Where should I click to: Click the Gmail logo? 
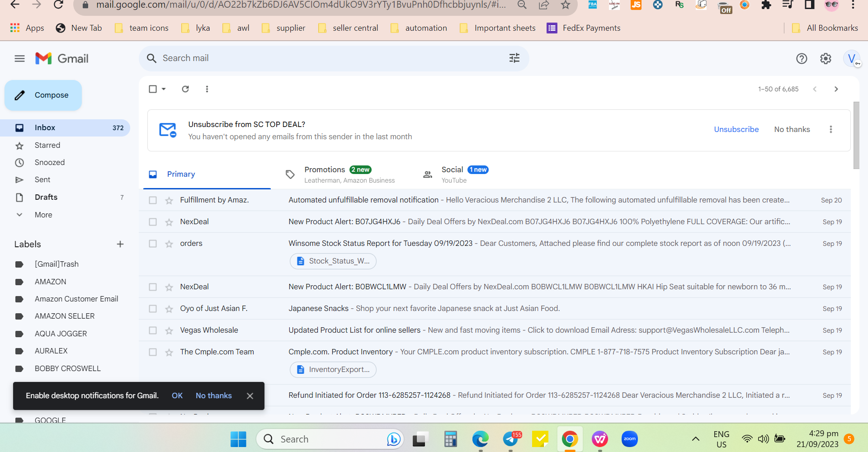point(62,58)
